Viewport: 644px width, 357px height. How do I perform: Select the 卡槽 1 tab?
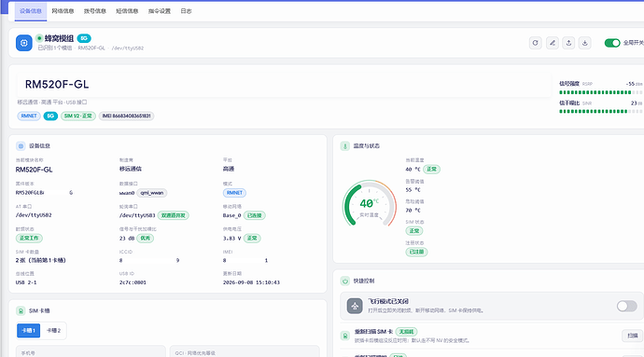click(x=28, y=330)
